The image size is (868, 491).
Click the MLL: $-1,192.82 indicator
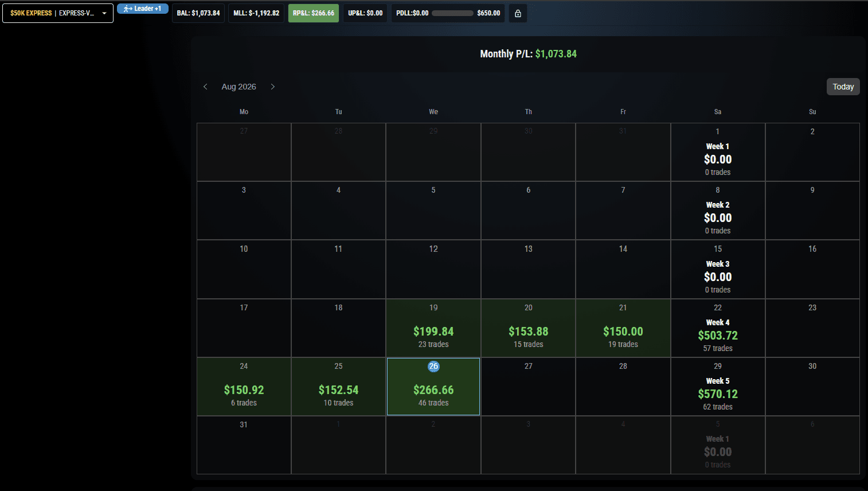pos(256,13)
